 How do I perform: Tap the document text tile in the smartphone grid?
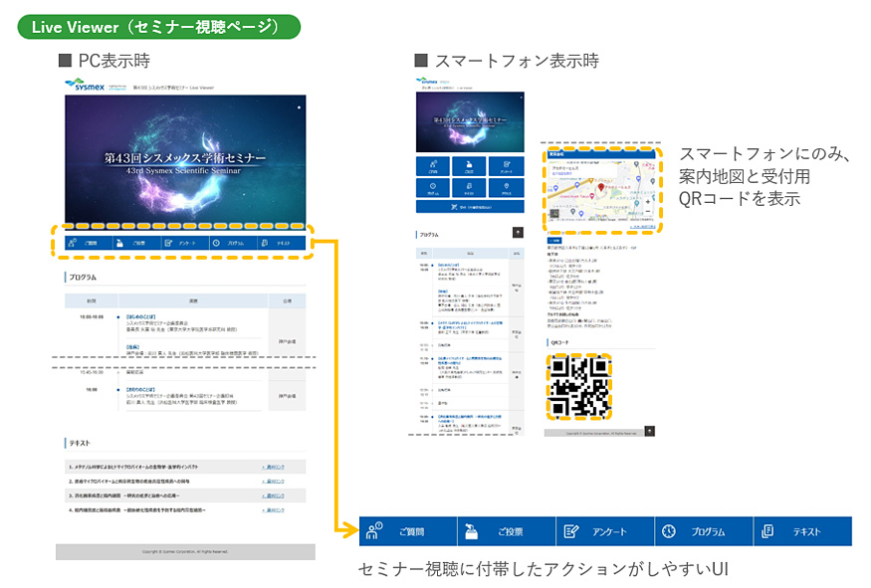470,188
